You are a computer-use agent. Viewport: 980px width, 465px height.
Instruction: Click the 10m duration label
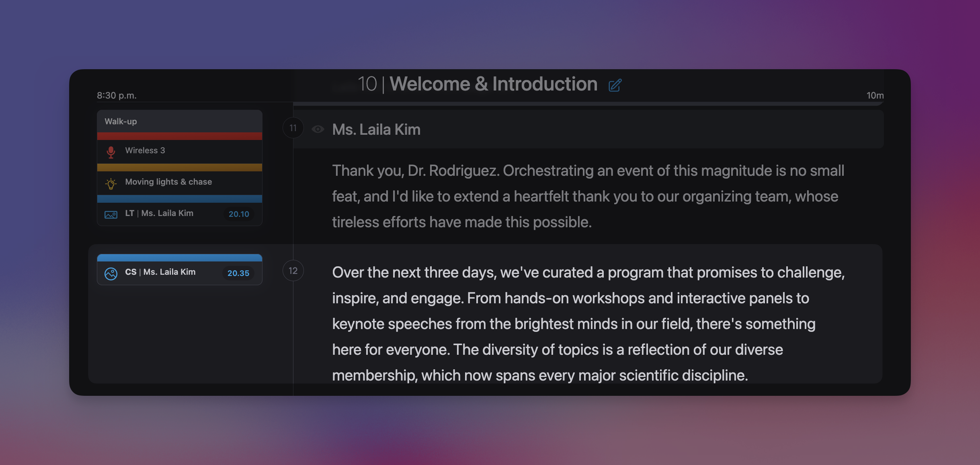(875, 95)
